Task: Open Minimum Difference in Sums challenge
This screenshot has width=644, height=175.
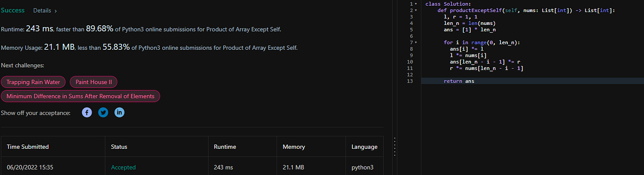Action: (80, 96)
